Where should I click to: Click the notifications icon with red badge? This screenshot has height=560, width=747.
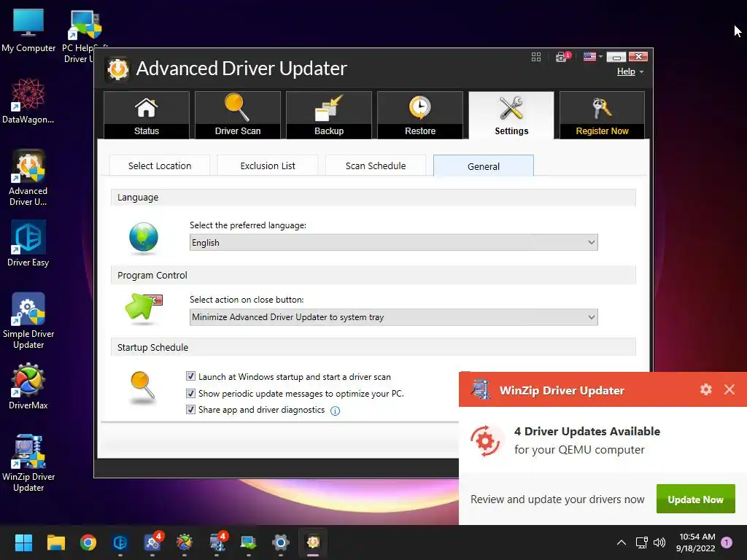coord(563,57)
